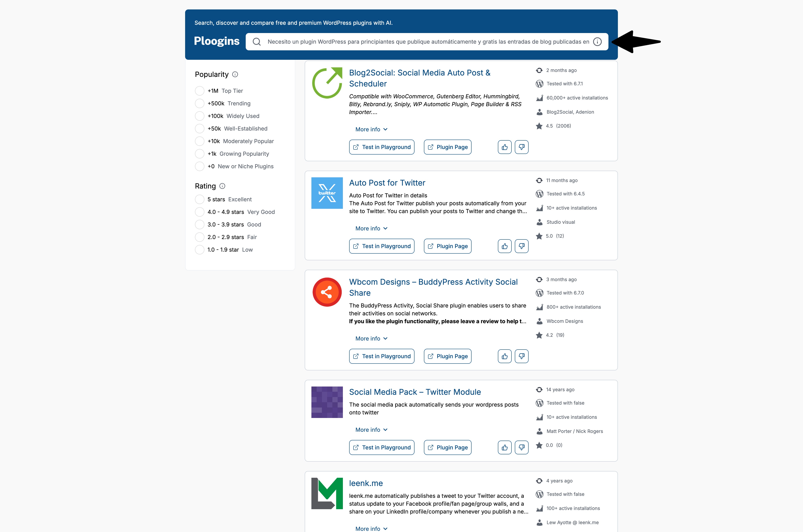Click the leenk.me plugin logo thumbnail

(327, 493)
